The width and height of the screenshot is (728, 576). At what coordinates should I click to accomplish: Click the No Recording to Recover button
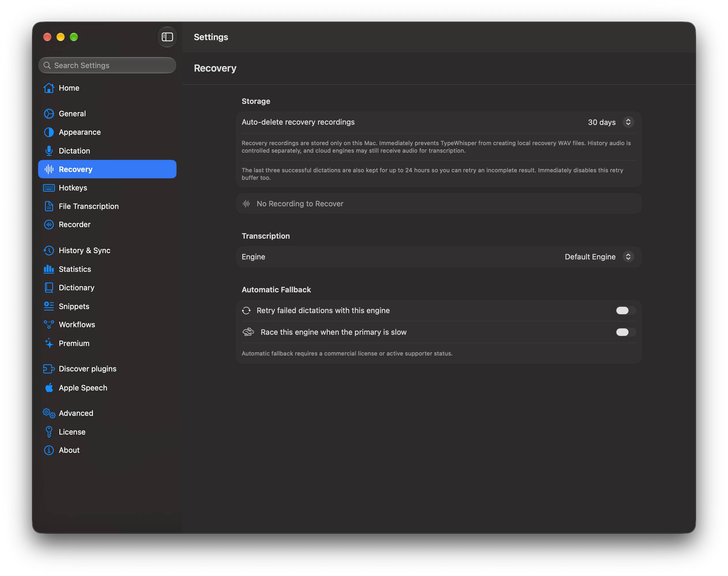pyautogui.click(x=439, y=204)
